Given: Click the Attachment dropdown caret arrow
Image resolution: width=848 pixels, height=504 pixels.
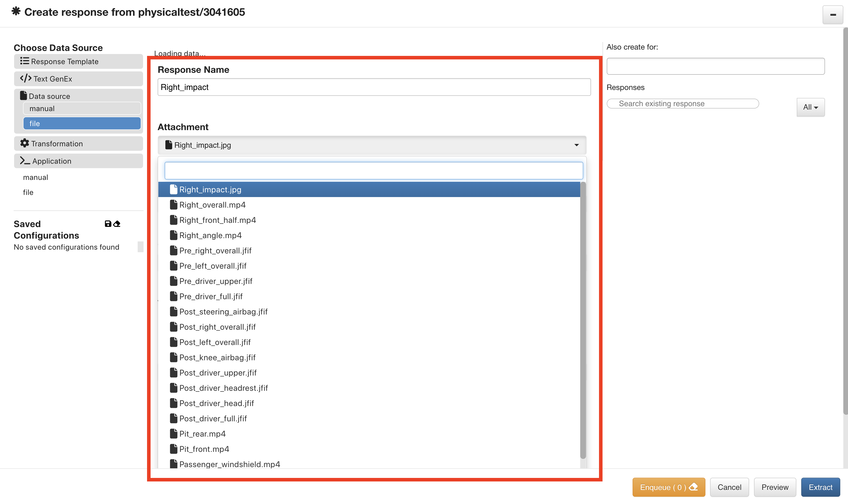Looking at the screenshot, I should 576,145.
